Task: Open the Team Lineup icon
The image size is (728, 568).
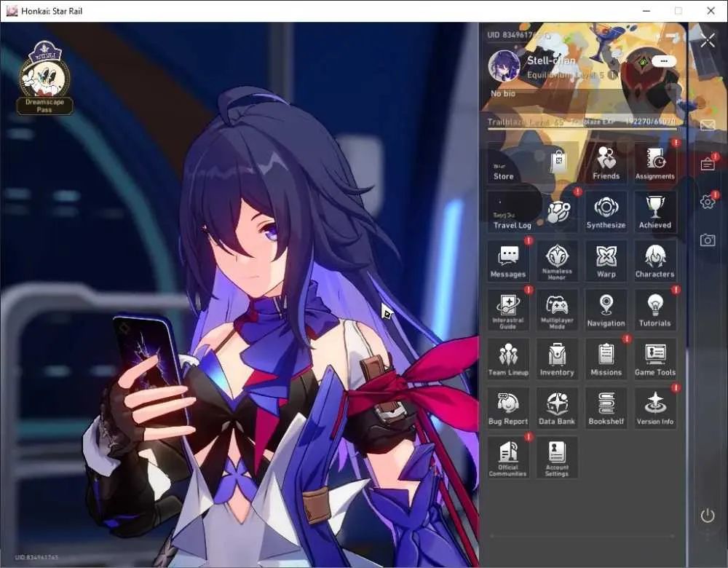Action: (508, 358)
